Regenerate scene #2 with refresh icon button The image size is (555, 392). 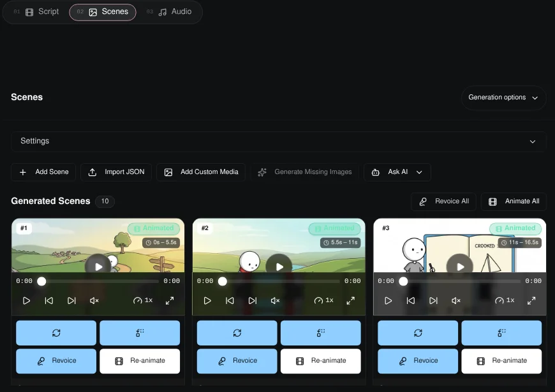point(237,333)
